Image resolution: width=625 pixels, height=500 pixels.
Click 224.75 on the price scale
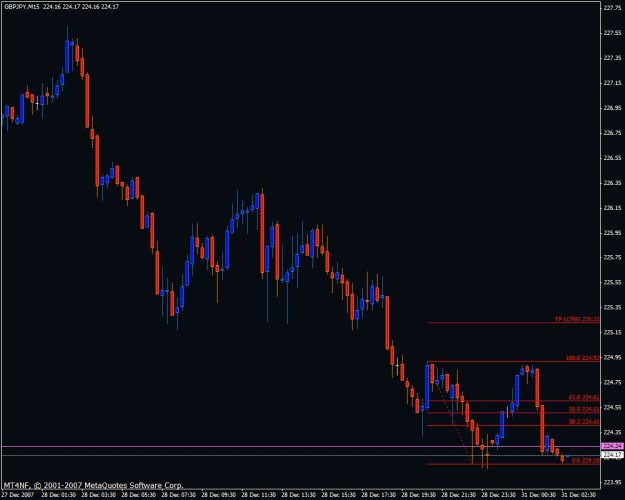tap(613, 382)
